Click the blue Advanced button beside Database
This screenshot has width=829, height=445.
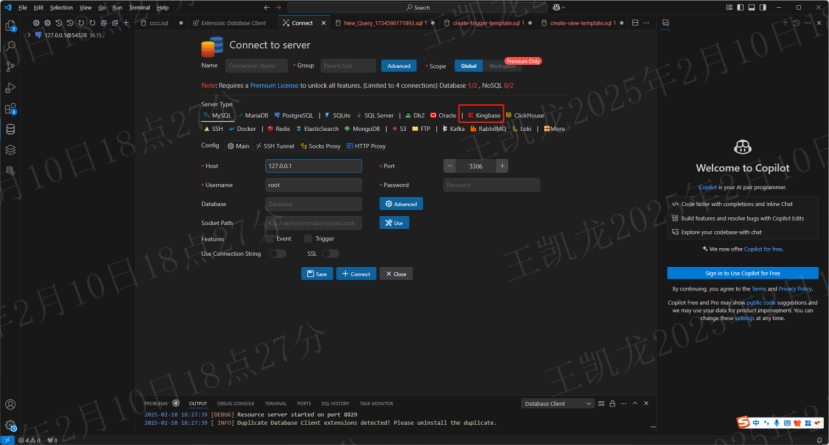click(401, 203)
